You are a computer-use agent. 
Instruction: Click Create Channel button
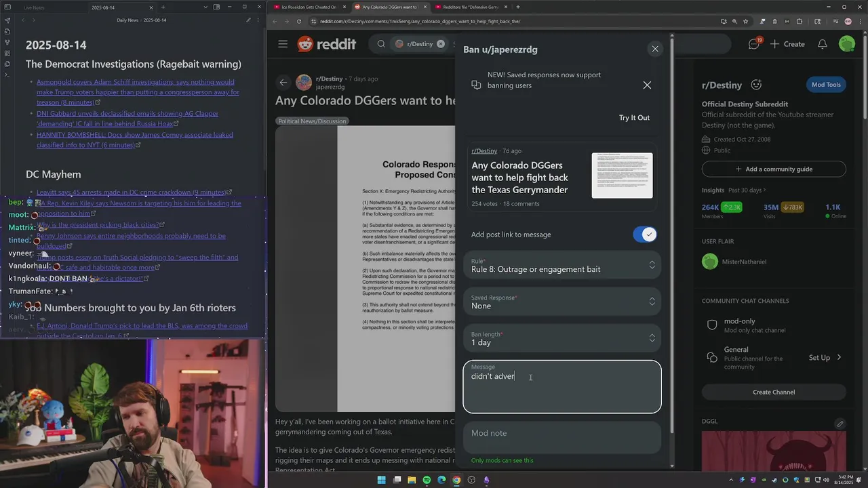(x=774, y=392)
